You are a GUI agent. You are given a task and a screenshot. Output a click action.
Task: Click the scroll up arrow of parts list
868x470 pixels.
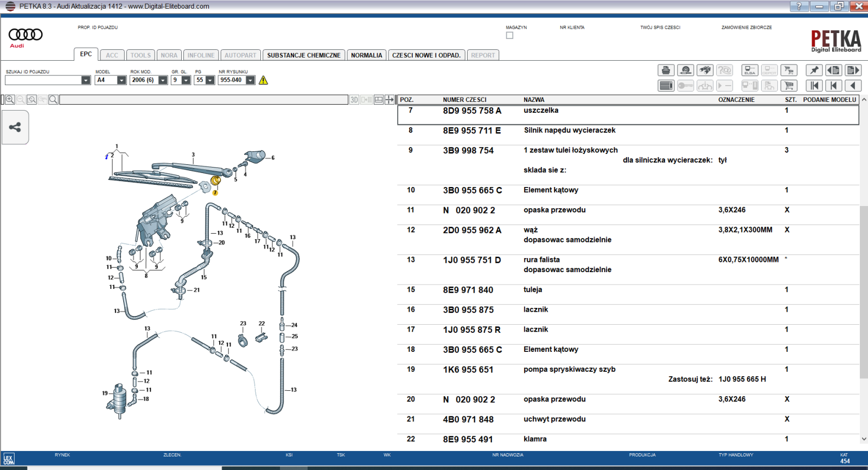tap(864, 100)
